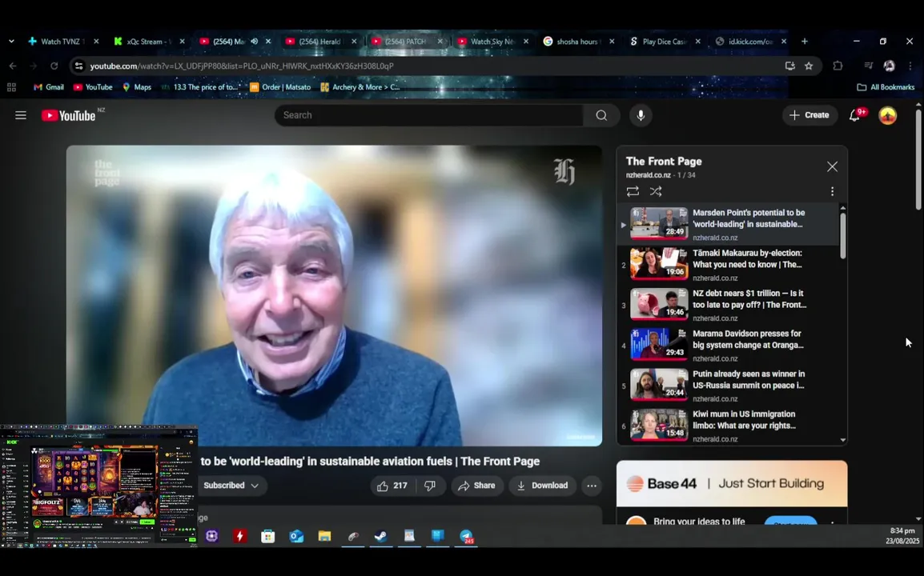Open Putin already seen as winner video
924x576 pixels.
click(728, 386)
